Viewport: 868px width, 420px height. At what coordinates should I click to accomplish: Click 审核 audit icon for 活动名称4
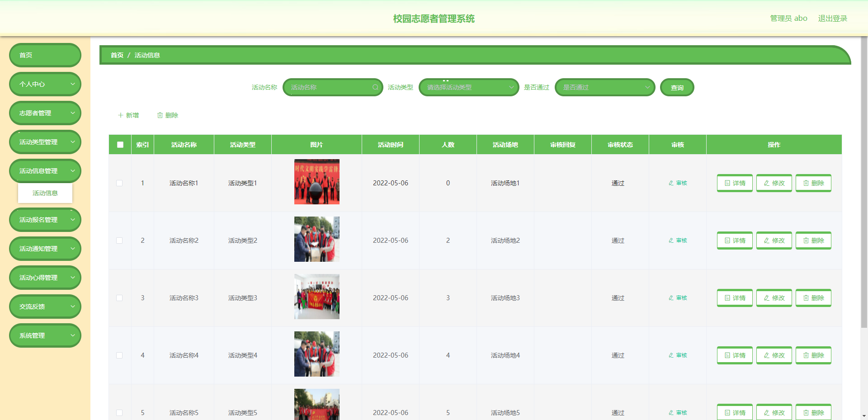(x=678, y=355)
